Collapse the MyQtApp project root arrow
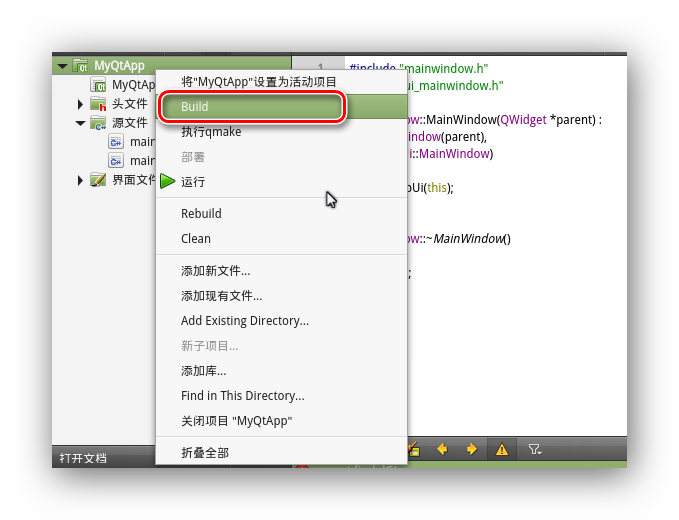This screenshot has width=679, height=520. point(62,66)
